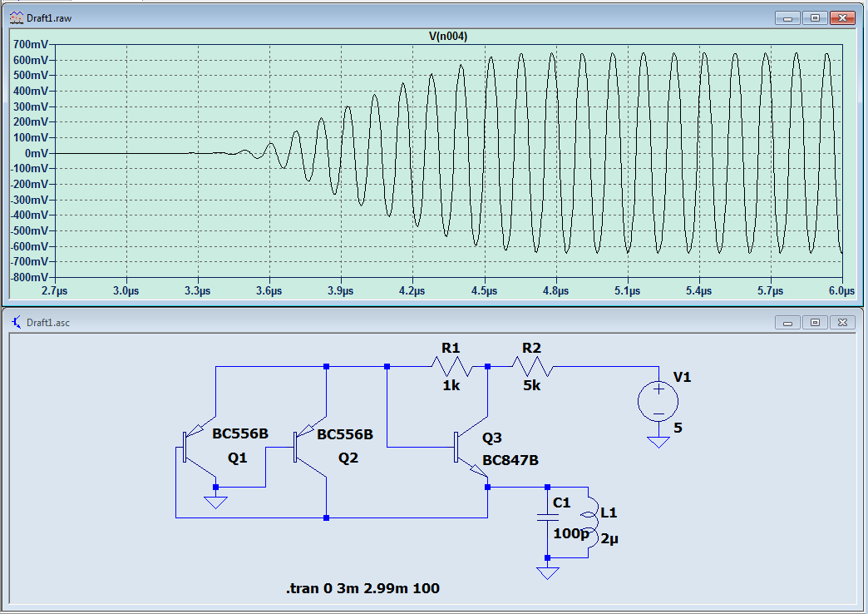This screenshot has width=868, height=614.
Task: Click the Q2 reference label
Action: (348, 458)
